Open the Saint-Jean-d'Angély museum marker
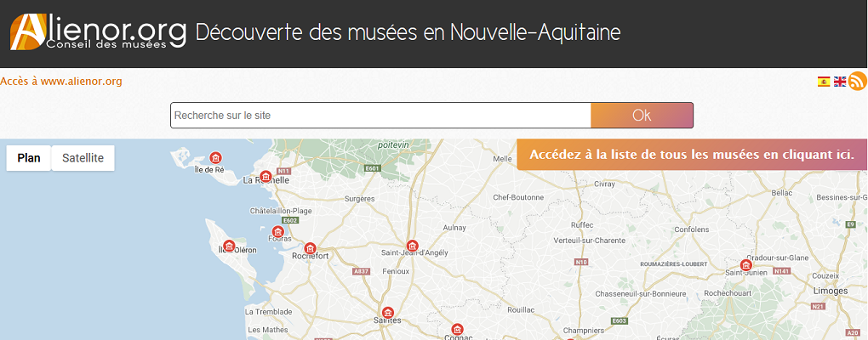 pyautogui.click(x=412, y=246)
